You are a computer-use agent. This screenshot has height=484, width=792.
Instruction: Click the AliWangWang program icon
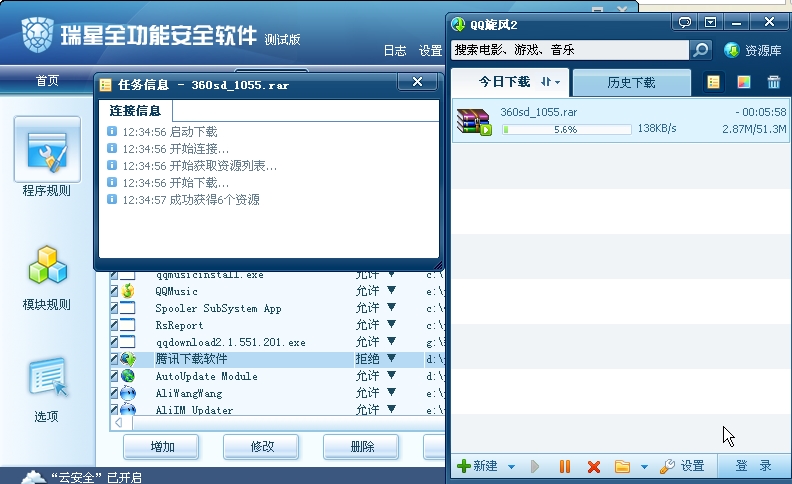(x=128, y=393)
